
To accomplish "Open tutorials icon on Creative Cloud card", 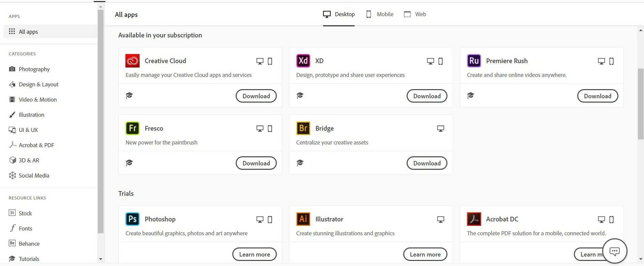I will 129,96.
